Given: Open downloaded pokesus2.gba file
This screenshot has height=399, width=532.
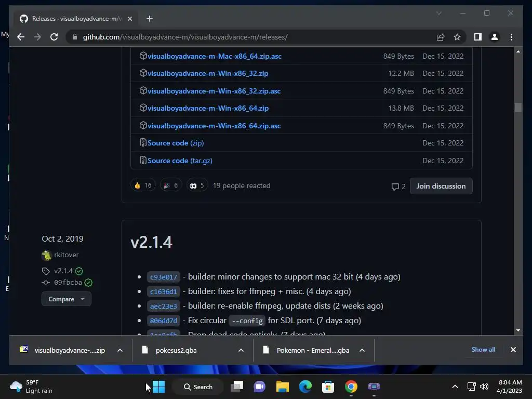Looking at the screenshot, I should click(x=176, y=350).
